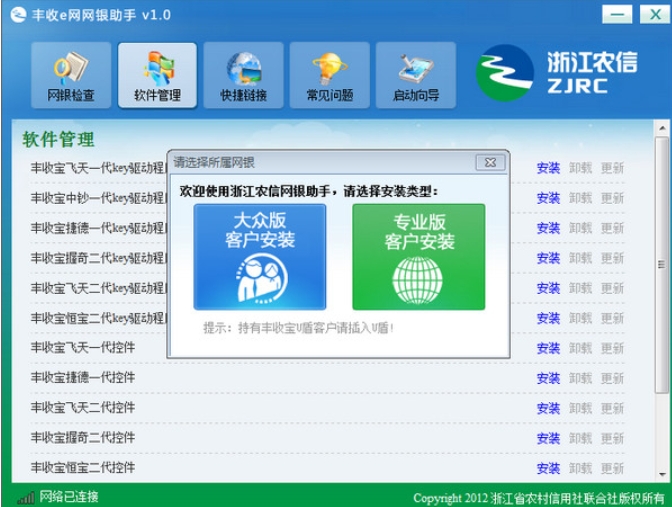Install 丰收宝恒宝二代key驱动程序
The image size is (672, 507).
tap(548, 318)
